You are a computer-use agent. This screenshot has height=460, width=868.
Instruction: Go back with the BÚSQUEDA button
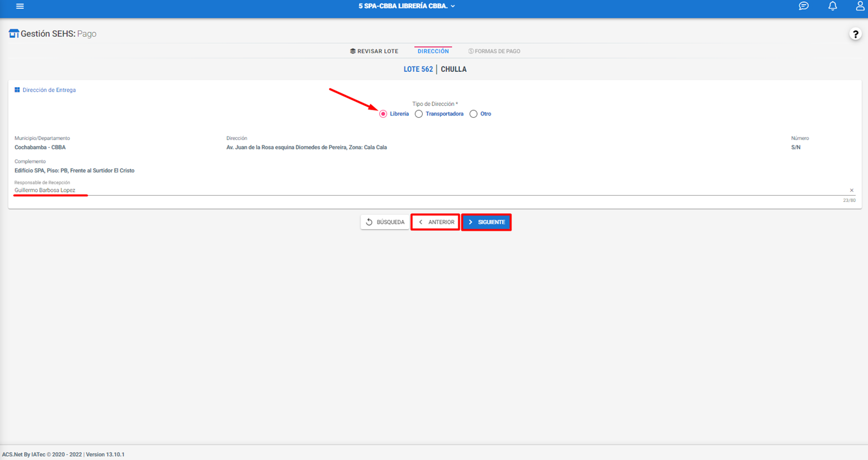point(385,222)
